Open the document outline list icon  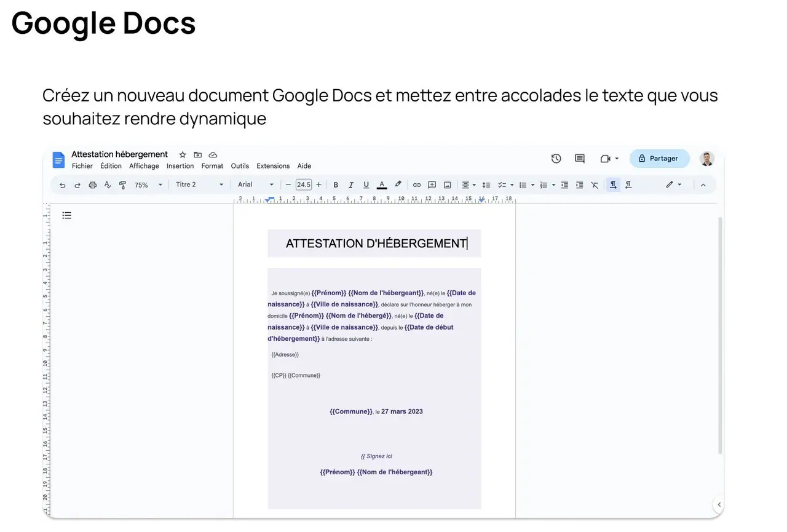click(67, 215)
